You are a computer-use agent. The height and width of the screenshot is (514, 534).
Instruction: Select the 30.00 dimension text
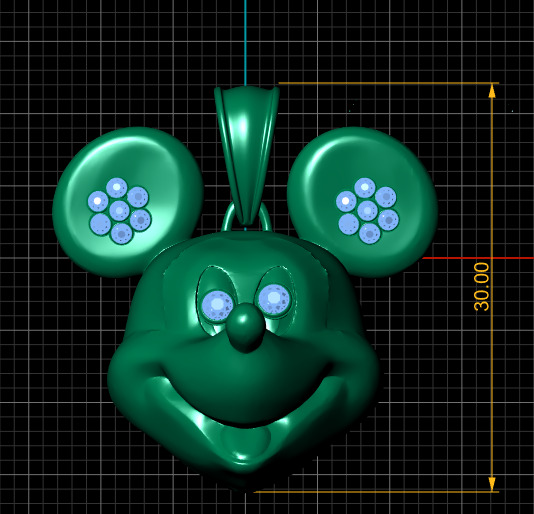[x=481, y=287]
